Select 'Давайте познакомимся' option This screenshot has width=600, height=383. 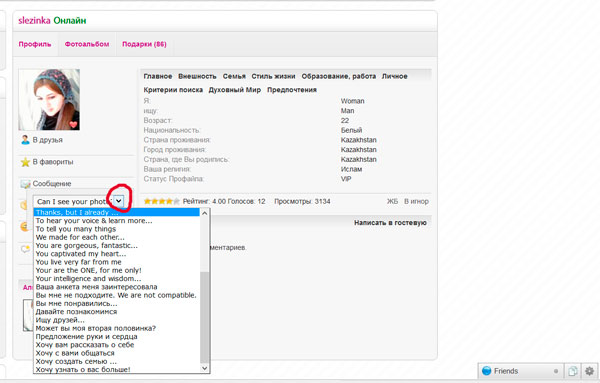tap(117, 312)
